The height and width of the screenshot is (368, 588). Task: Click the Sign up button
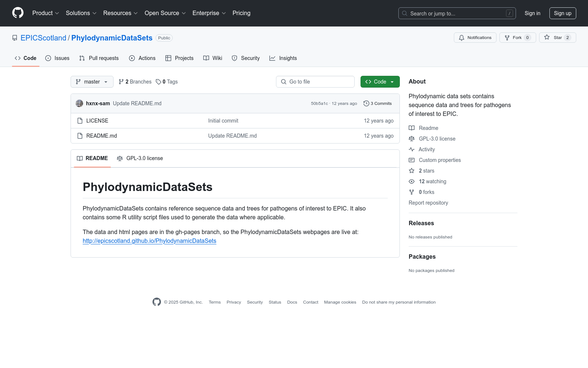[563, 13]
